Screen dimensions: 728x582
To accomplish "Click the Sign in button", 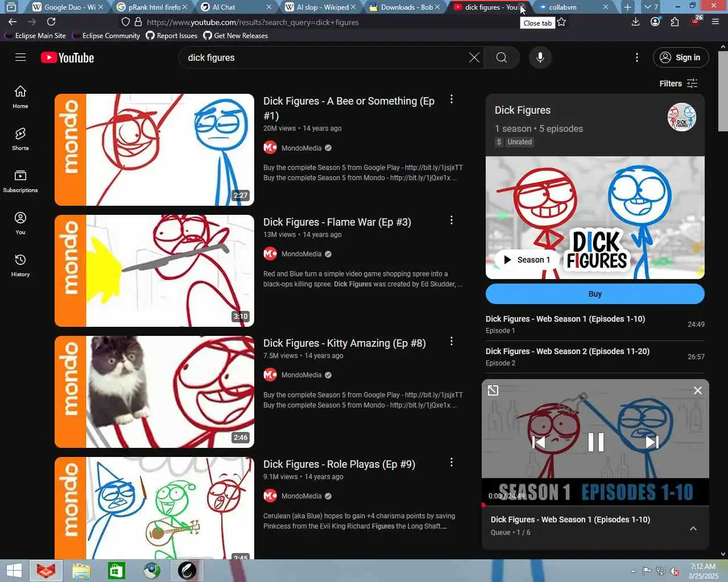I will click(x=680, y=57).
